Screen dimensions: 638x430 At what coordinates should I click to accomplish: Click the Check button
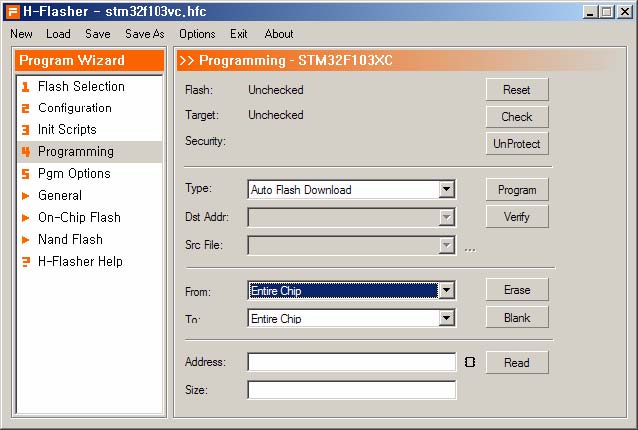pyautogui.click(x=517, y=117)
